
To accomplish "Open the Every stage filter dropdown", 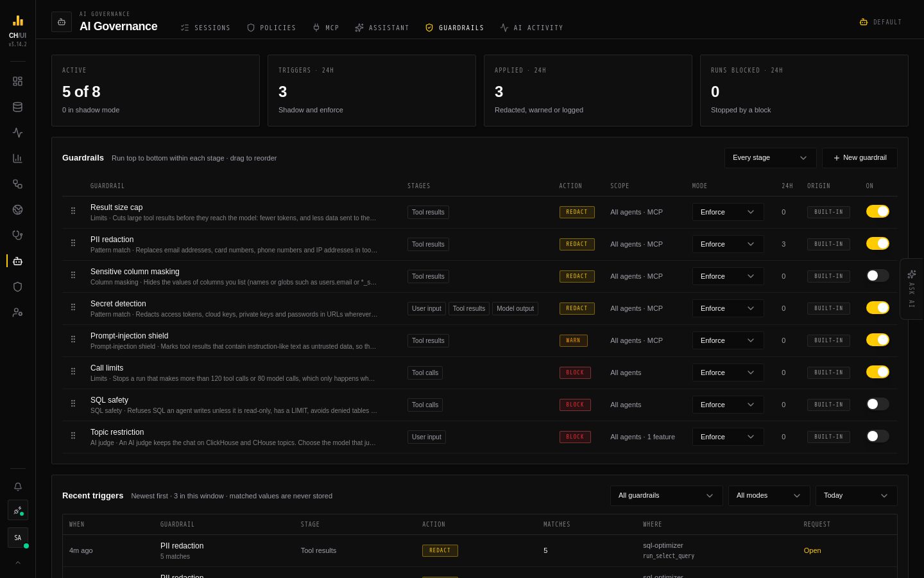I will pyautogui.click(x=770, y=158).
